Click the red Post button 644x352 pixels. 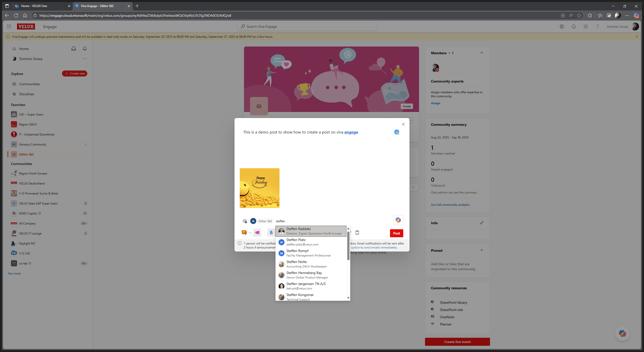(396, 233)
